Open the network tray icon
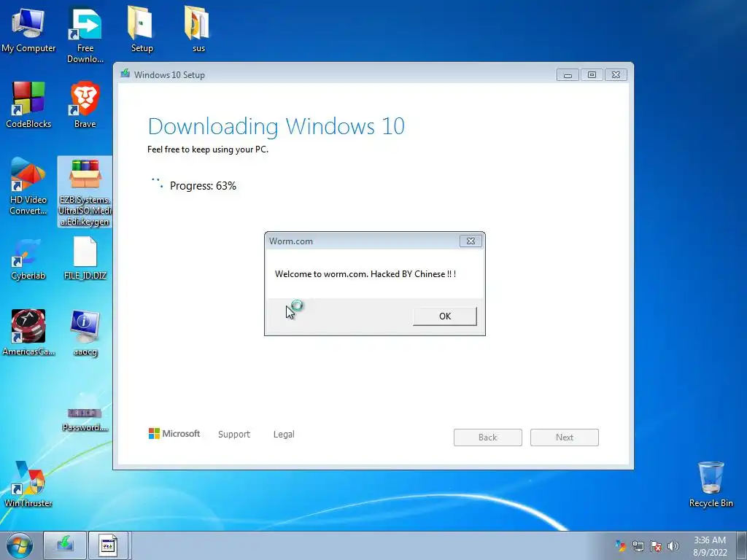Viewport: 747px width, 560px height. tap(638, 546)
